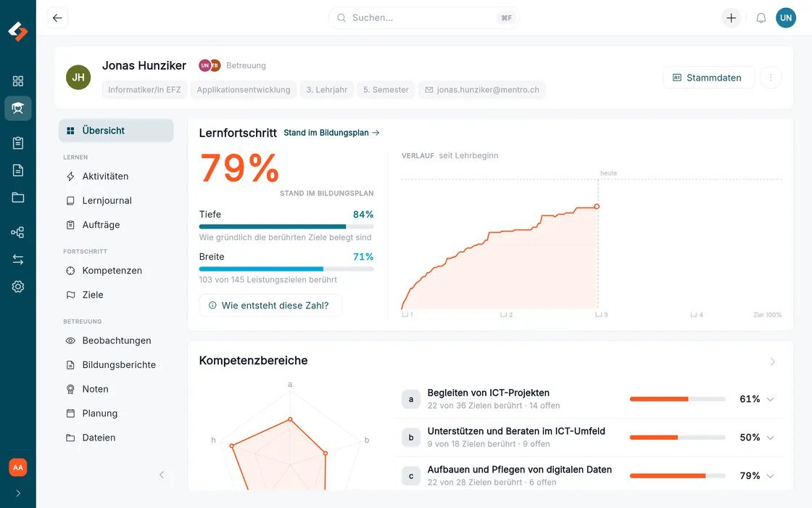This screenshot has width=812, height=508.
Task: Open the hierarchy structure icon in left rail
Action: click(x=17, y=232)
